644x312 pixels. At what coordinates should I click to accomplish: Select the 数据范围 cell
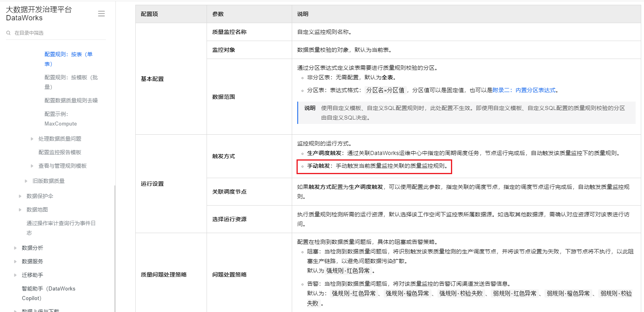(x=249, y=97)
